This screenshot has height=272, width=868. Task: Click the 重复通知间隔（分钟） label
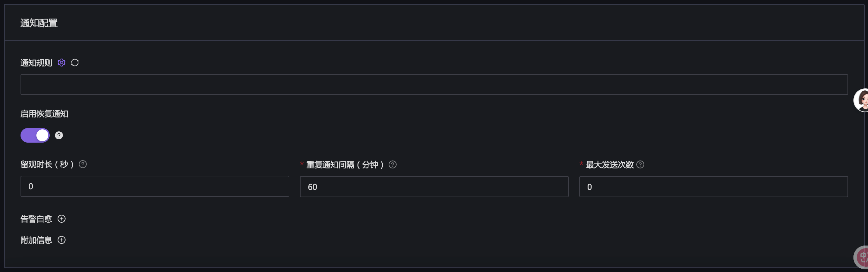[345, 164]
